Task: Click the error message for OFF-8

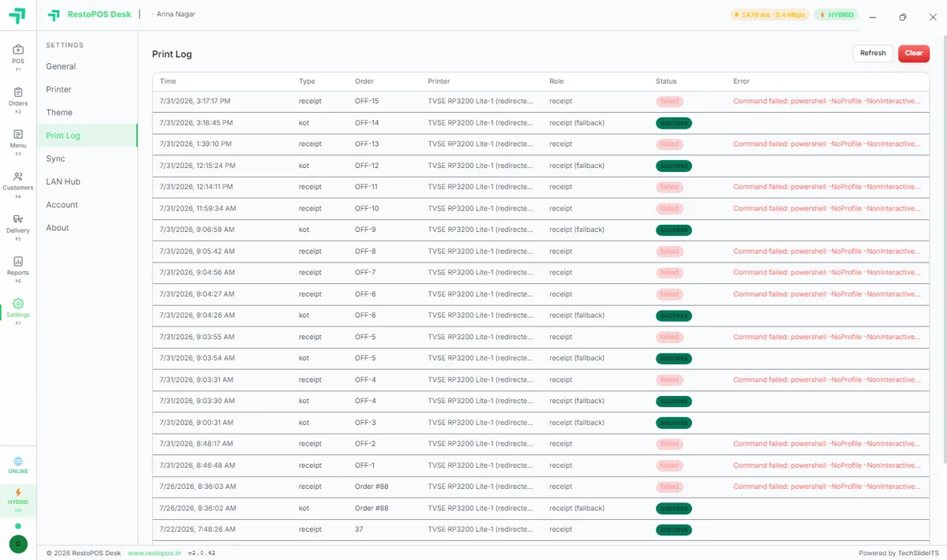Action: click(826, 251)
